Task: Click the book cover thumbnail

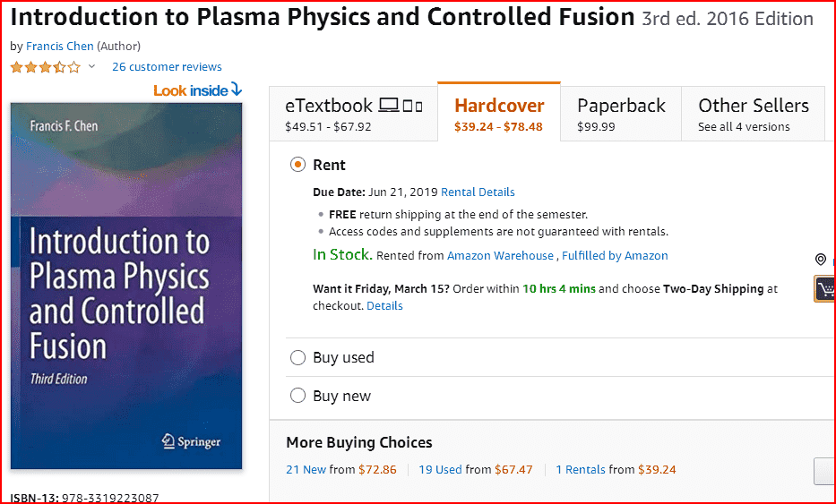Action: [x=126, y=286]
